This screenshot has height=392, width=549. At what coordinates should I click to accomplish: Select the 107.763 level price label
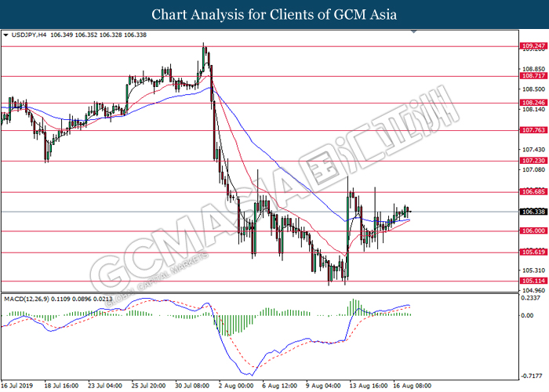click(533, 130)
